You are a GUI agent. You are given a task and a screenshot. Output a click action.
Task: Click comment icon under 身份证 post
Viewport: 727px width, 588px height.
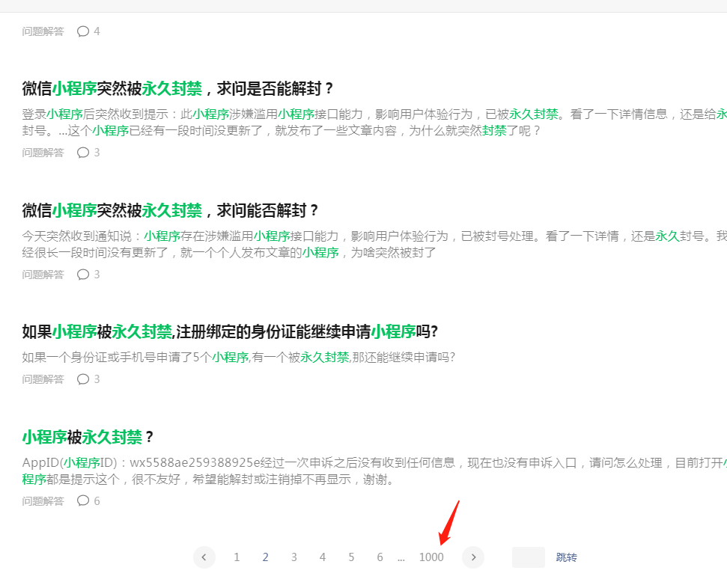[83, 379]
